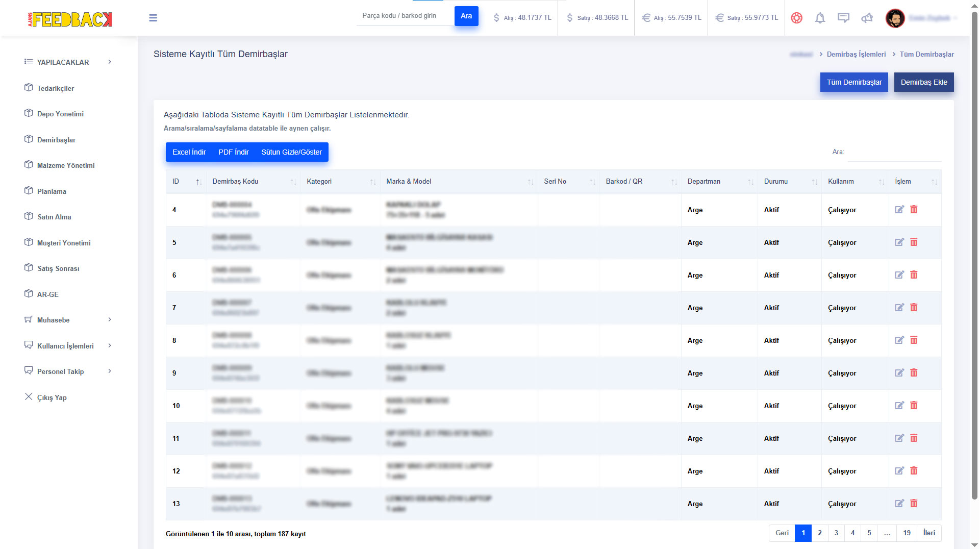
Task: Delete the demirbaş row with ID 13
Action: pyautogui.click(x=914, y=503)
